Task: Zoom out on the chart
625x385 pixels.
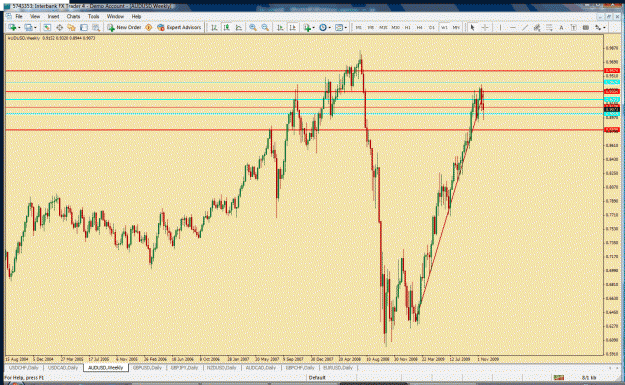Action: [x=265, y=28]
